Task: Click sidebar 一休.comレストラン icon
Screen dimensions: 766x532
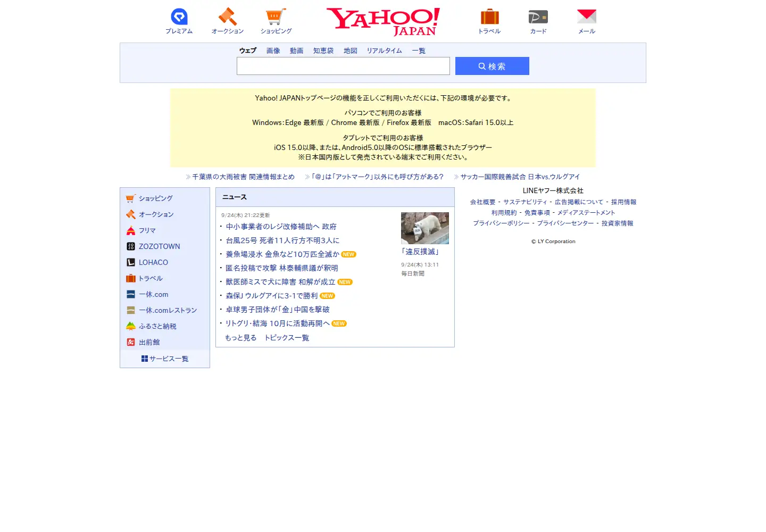Action: 131,310
